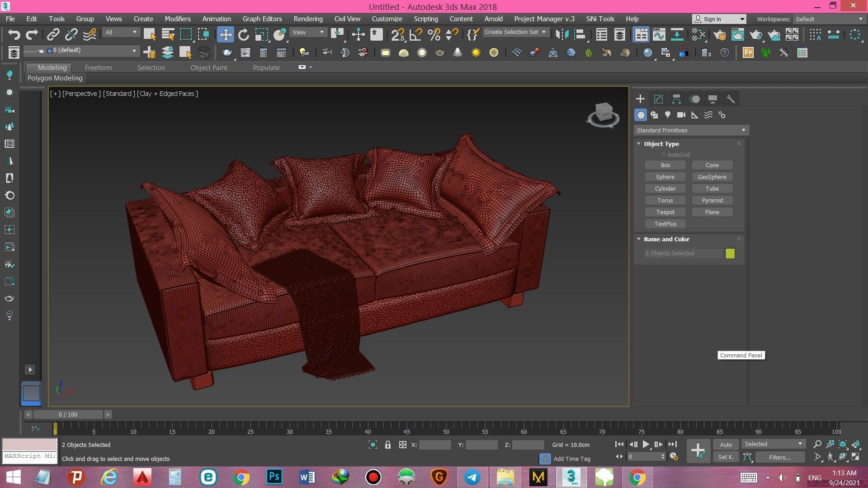This screenshot has width=868, height=488.
Task: Activate the Select and Rotate tool
Action: (244, 34)
